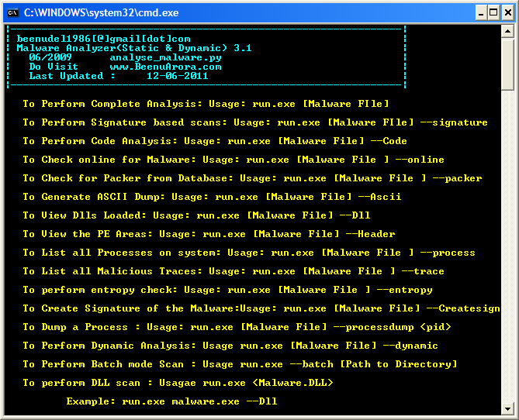This screenshot has width=519, height=420.
Task: Click the '--batch [Path to Directory]' text
Action: click(x=373, y=364)
